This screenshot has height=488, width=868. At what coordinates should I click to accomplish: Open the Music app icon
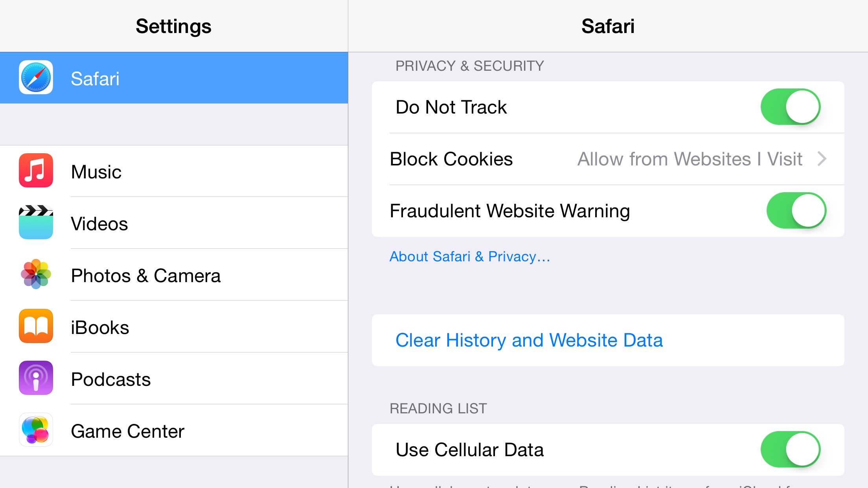click(x=36, y=170)
